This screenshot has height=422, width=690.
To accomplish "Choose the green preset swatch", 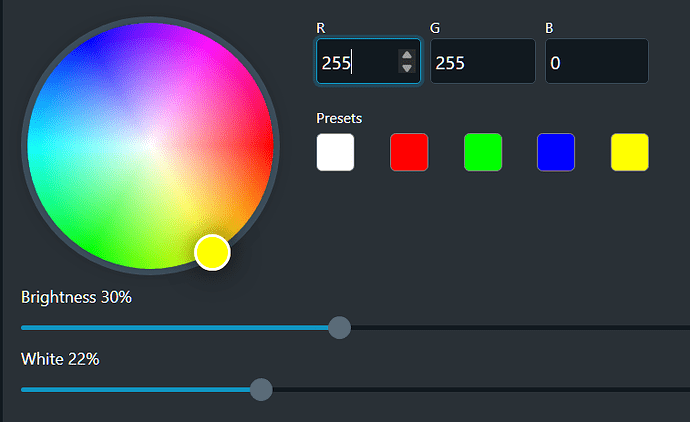I will [x=483, y=152].
